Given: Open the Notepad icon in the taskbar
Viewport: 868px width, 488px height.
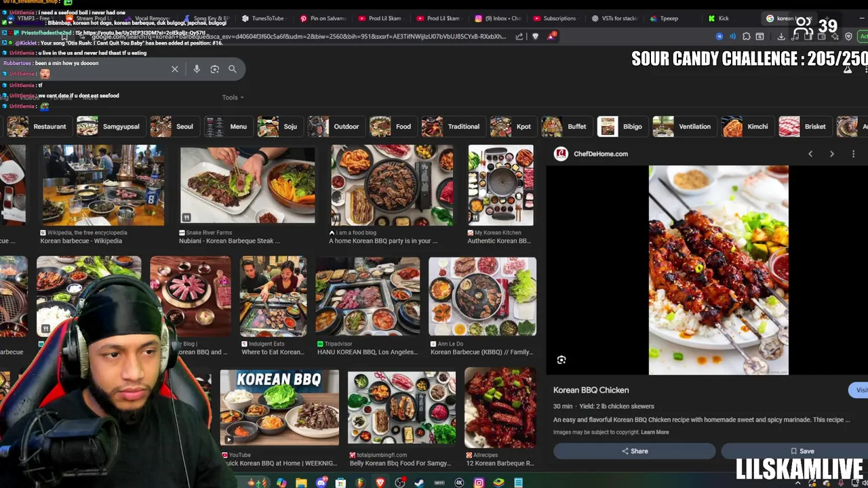Looking at the screenshot, I should (x=518, y=483).
